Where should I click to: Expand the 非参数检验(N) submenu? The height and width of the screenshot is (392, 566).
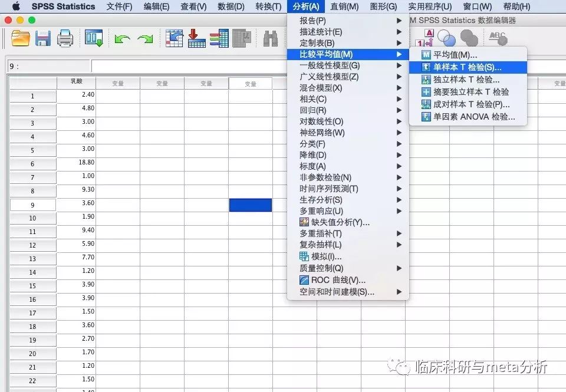pyautogui.click(x=348, y=177)
